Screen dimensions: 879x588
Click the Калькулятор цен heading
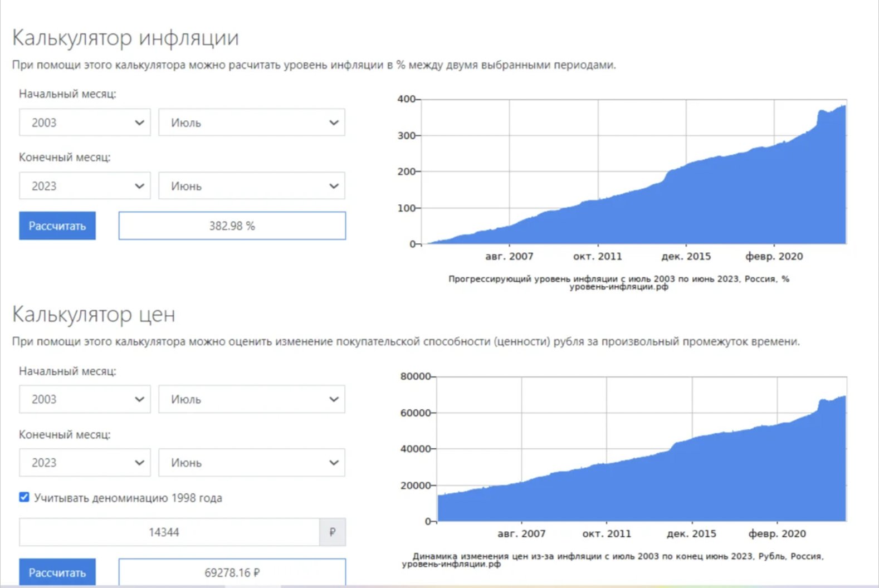[x=94, y=315]
